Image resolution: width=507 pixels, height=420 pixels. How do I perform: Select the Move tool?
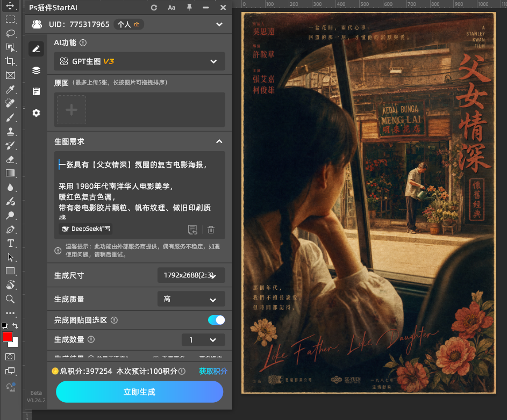(x=10, y=6)
